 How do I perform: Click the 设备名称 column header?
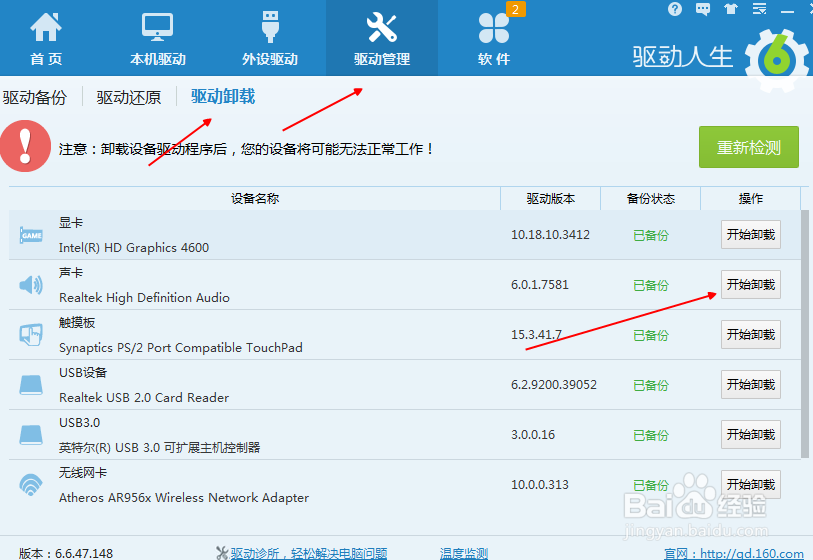[255, 199]
